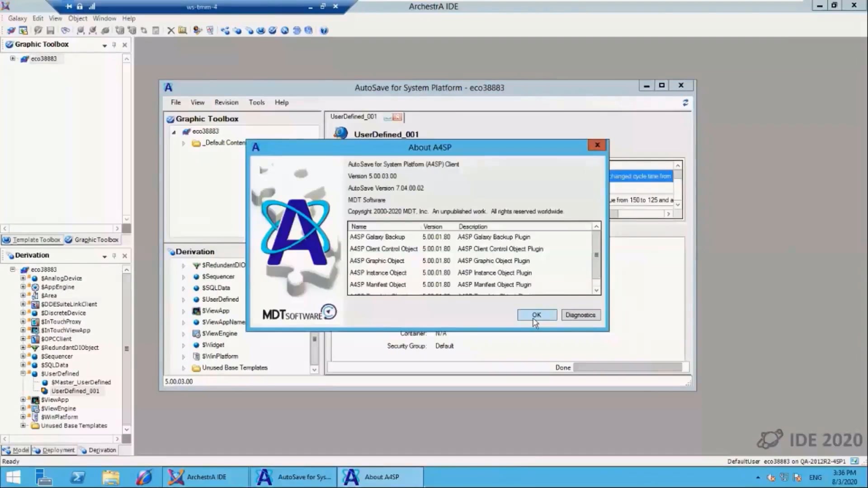Click the Delete (X) icon in toolbar
The width and height of the screenshot is (868, 488).
pyautogui.click(x=171, y=30)
